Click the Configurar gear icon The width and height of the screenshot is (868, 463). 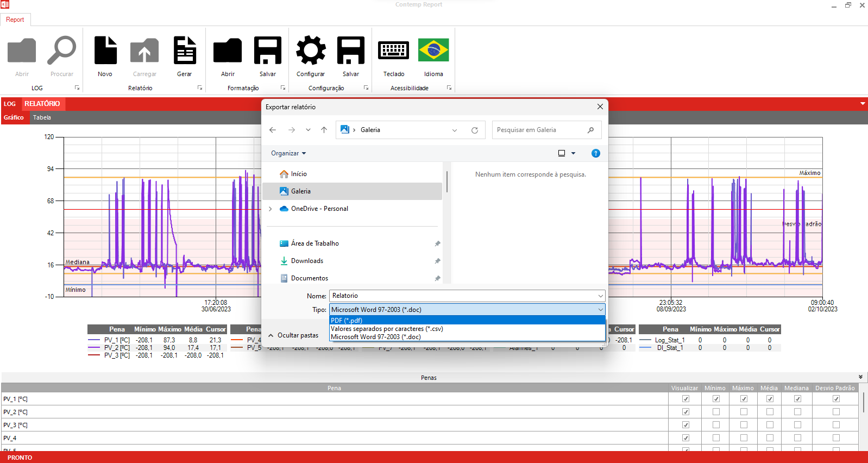tap(311, 51)
